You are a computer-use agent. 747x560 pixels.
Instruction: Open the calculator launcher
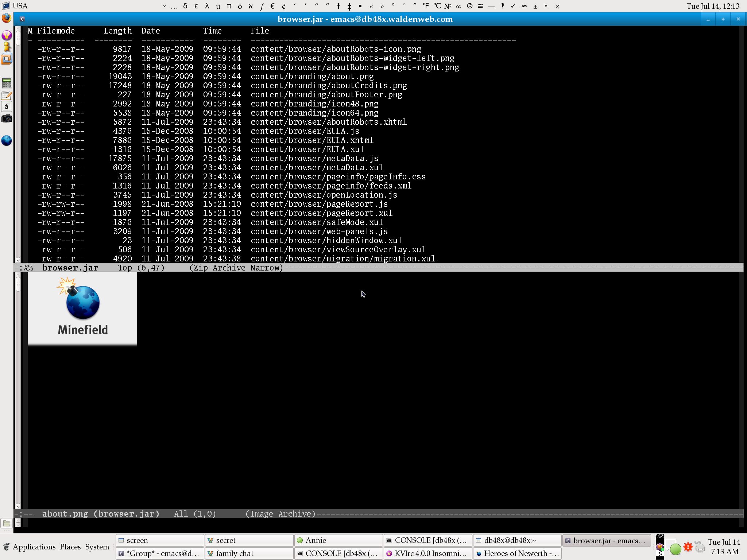(x=7, y=83)
